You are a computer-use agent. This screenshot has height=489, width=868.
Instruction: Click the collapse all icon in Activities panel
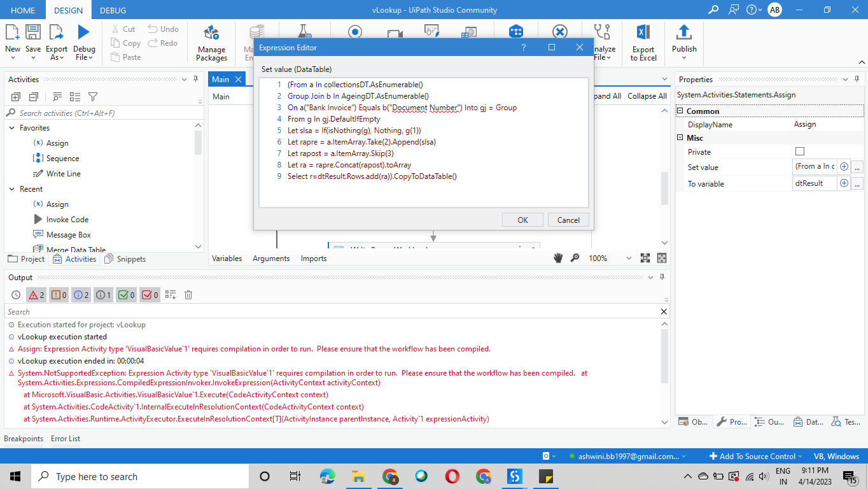tap(33, 97)
